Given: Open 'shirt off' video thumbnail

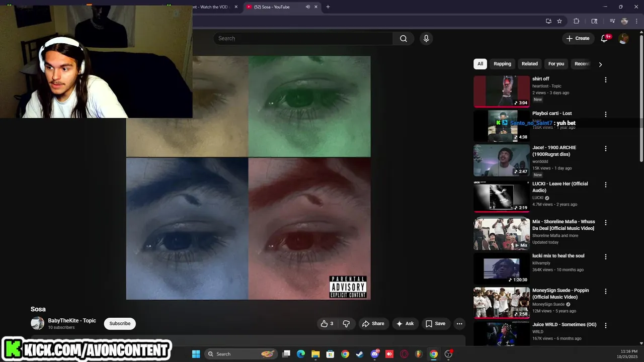Looking at the screenshot, I should click(x=502, y=92).
